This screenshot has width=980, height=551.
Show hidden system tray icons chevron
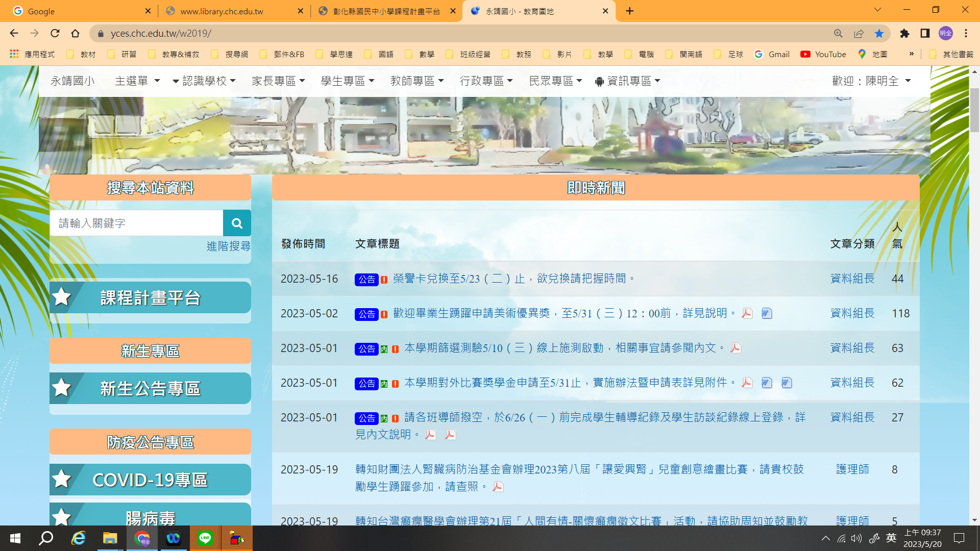point(825,538)
